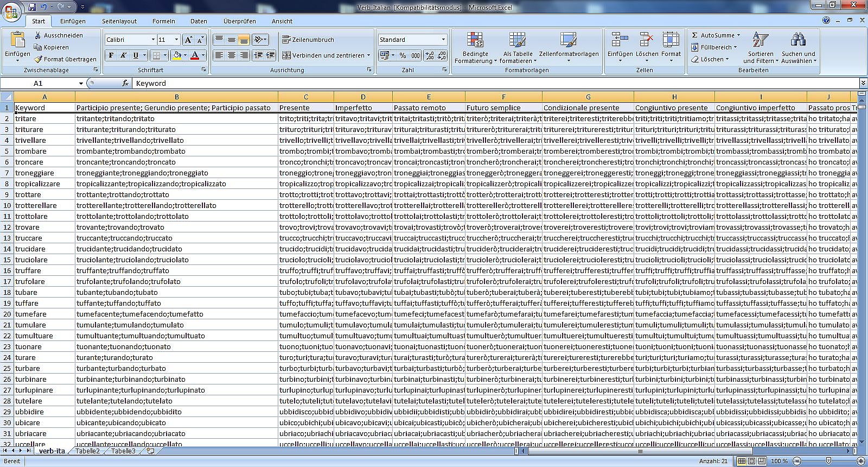Select cell containing trovare in column A

[x=44, y=227]
